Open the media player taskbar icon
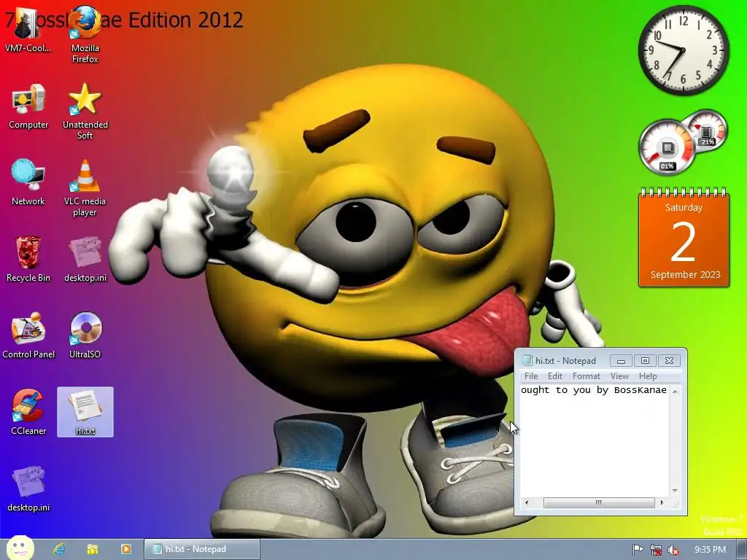The width and height of the screenshot is (747, 560). pos(125,549)
